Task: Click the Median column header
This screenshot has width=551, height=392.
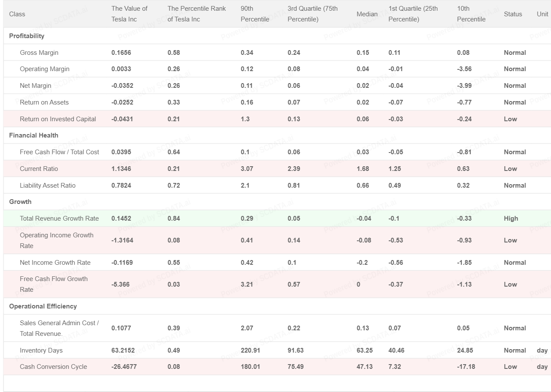Action: tap(367, 14)
